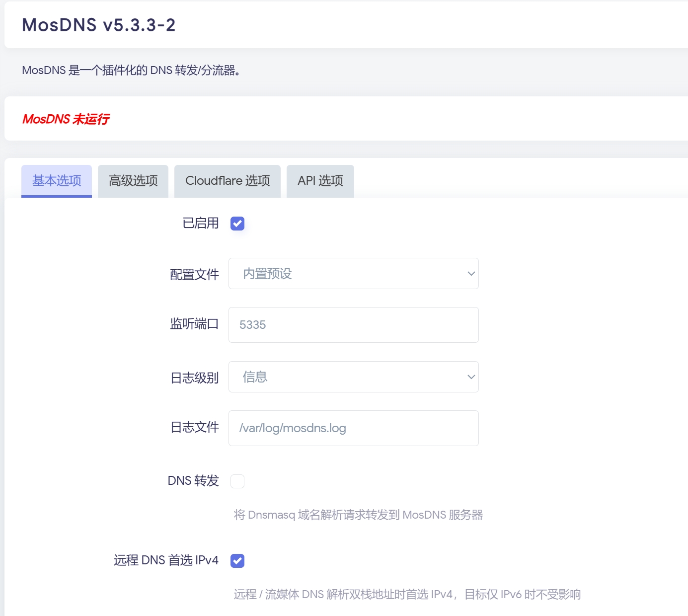688x616 pixels.
Task: Switch to the 基本选项 tab
Action: pyautogui.click(x=57, y=181)
